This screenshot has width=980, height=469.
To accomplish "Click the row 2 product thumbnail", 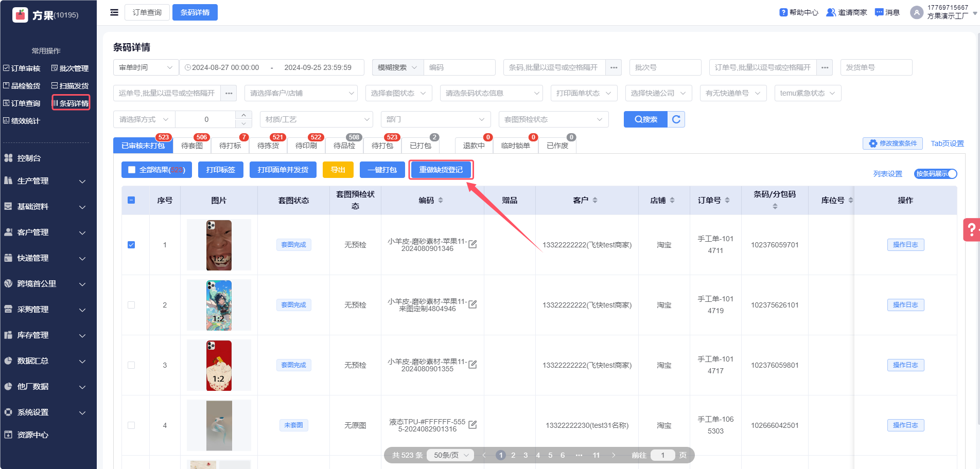I will tap(219, 305).
